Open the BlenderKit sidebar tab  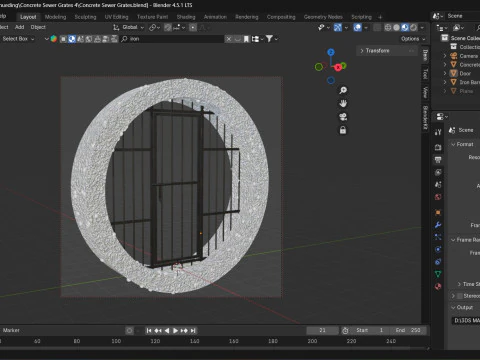pyautogui.click(x=425, y=118)
